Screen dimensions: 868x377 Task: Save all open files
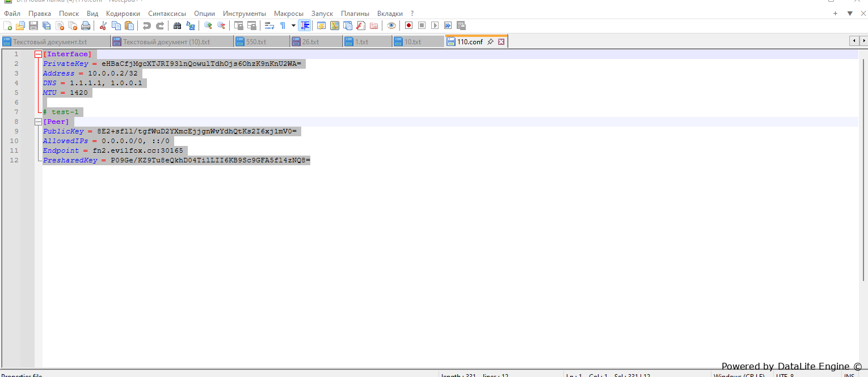(x=47, y=26)
